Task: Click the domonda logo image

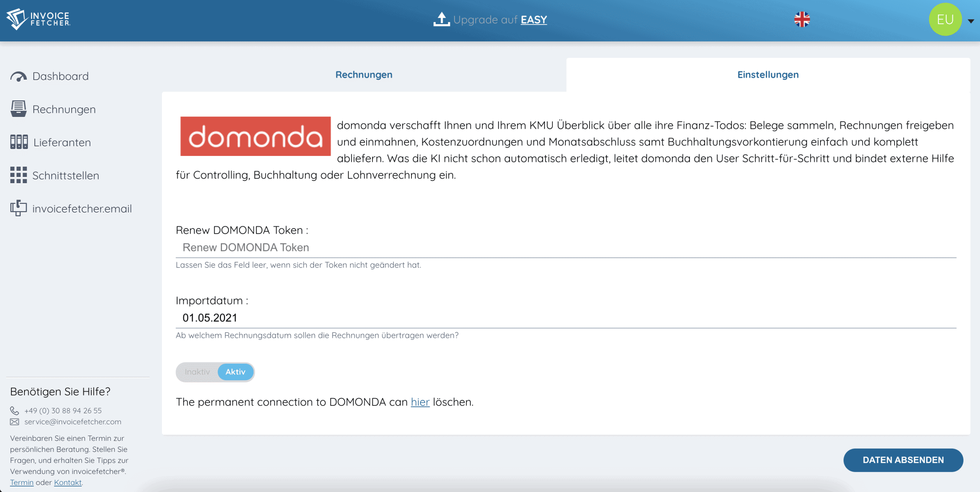Action: 255,136
